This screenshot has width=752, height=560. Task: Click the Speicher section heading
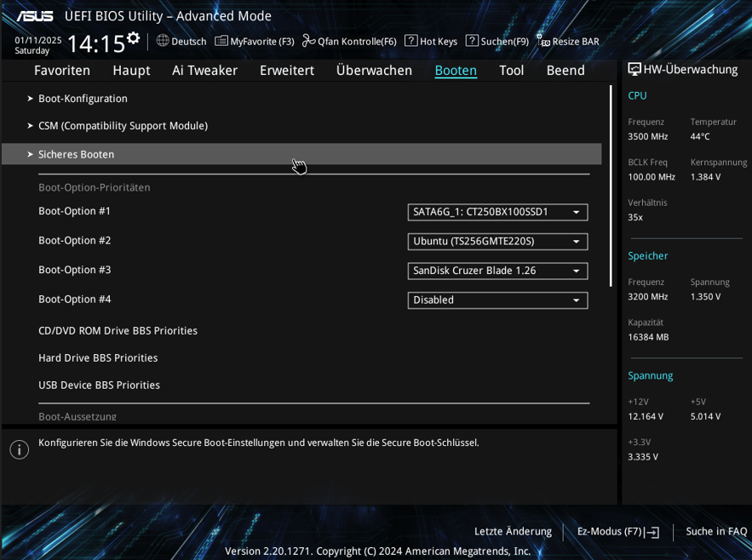click(647, 256)
